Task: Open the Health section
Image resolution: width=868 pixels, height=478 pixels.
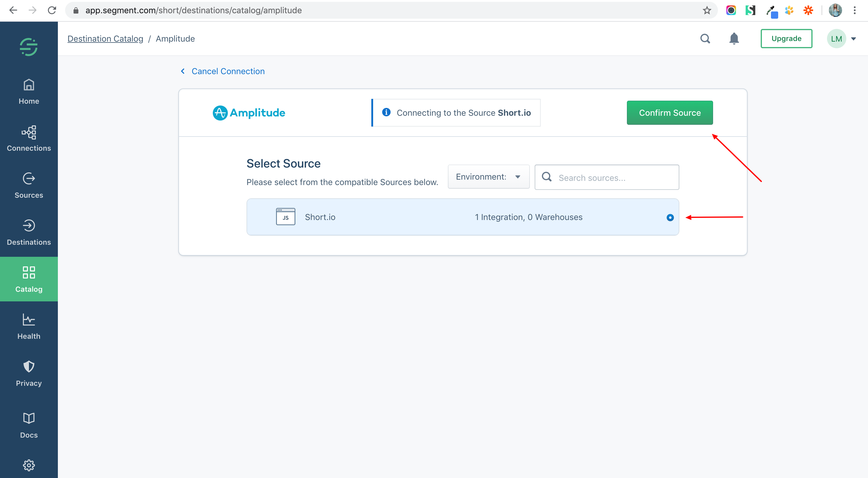Action: point(29,326)
